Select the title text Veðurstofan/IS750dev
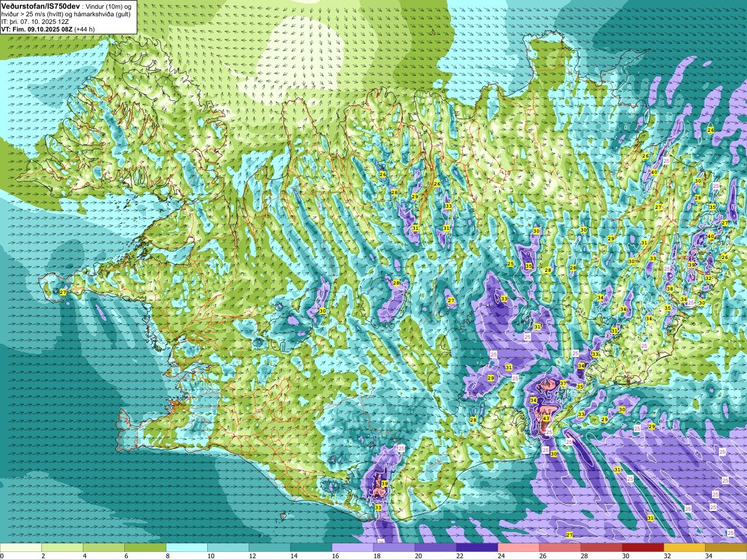747x560 pixels. pyautogui.click(x=40, y=5)
